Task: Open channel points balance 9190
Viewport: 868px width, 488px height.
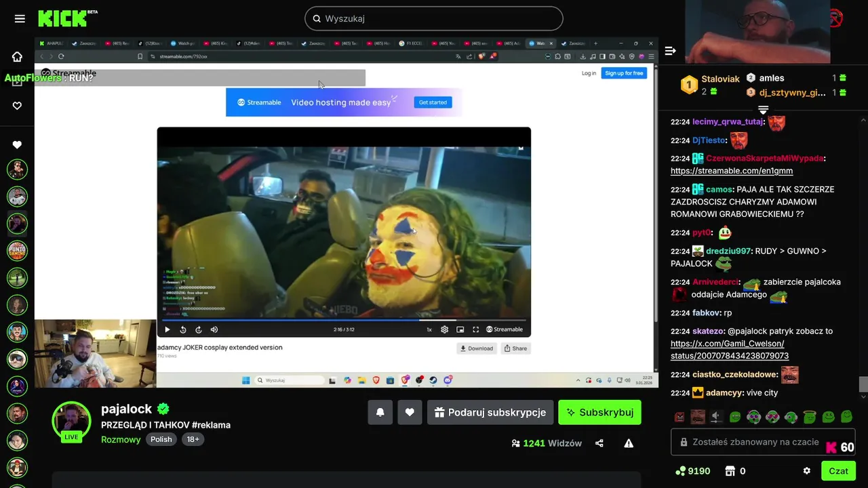Action: (x=692, y=471)
